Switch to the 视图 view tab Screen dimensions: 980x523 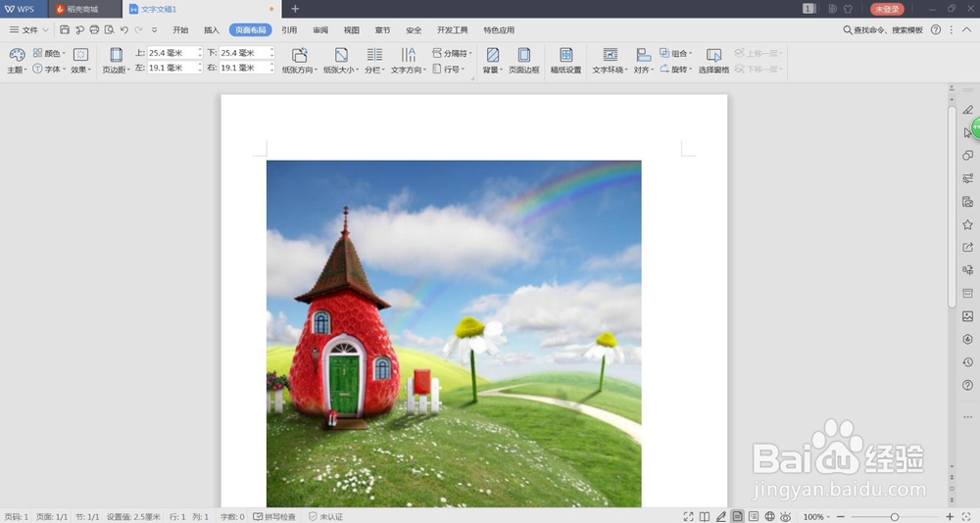click(x=351, y=30)
